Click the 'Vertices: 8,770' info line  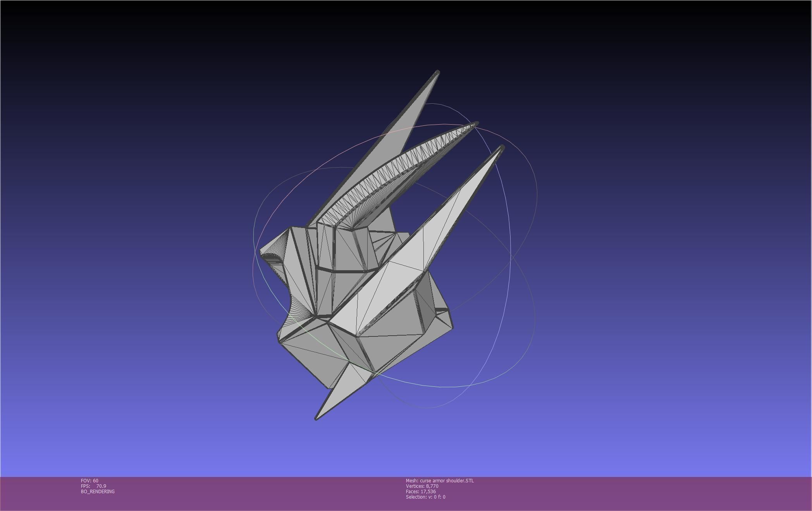pos(422,486)
